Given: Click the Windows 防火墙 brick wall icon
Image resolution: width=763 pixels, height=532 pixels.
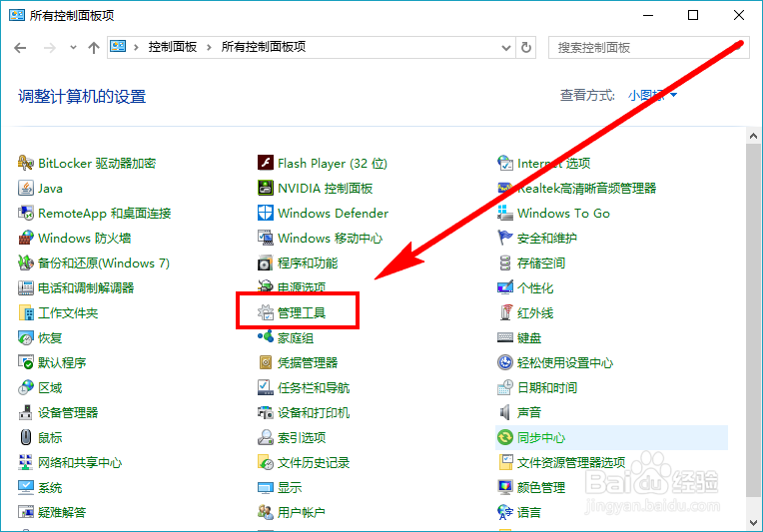Looking at the screenshot, I should pyautogui.click(x=25, y=238).
